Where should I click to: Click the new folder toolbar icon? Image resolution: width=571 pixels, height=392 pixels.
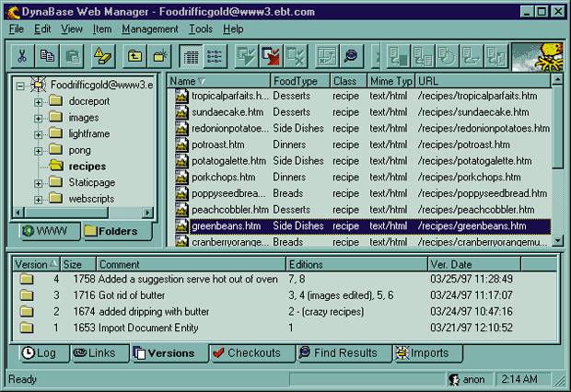[159, 56]
